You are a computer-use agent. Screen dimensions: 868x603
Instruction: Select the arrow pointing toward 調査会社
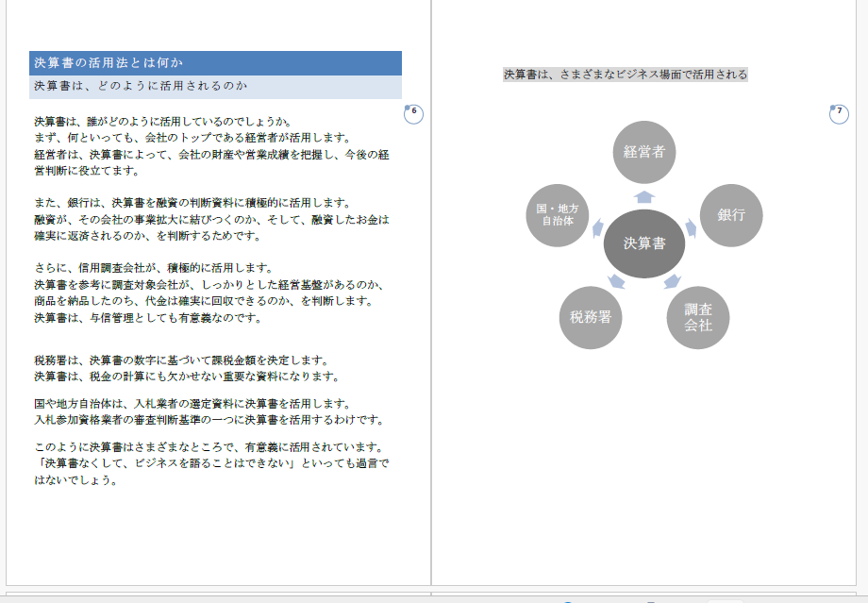[672, 280]
